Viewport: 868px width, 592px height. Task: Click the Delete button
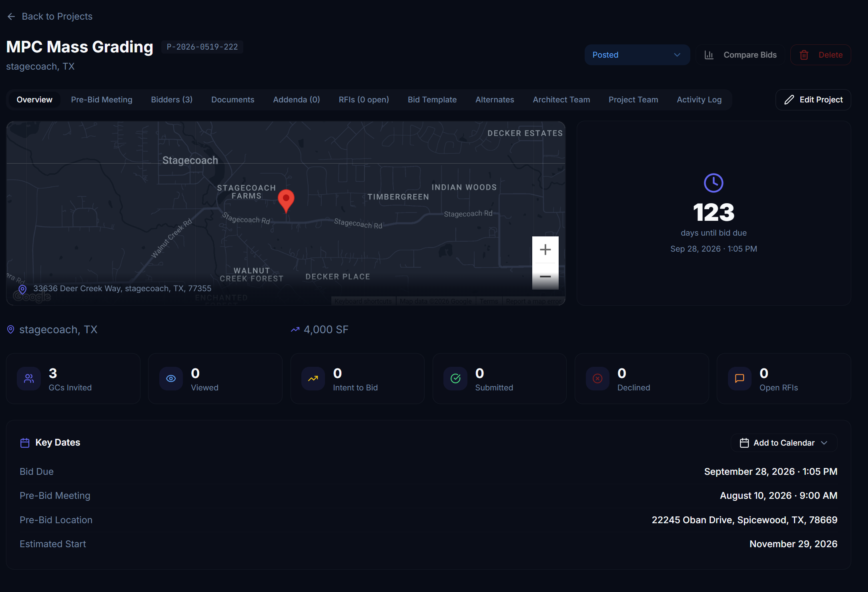[820, 55]
